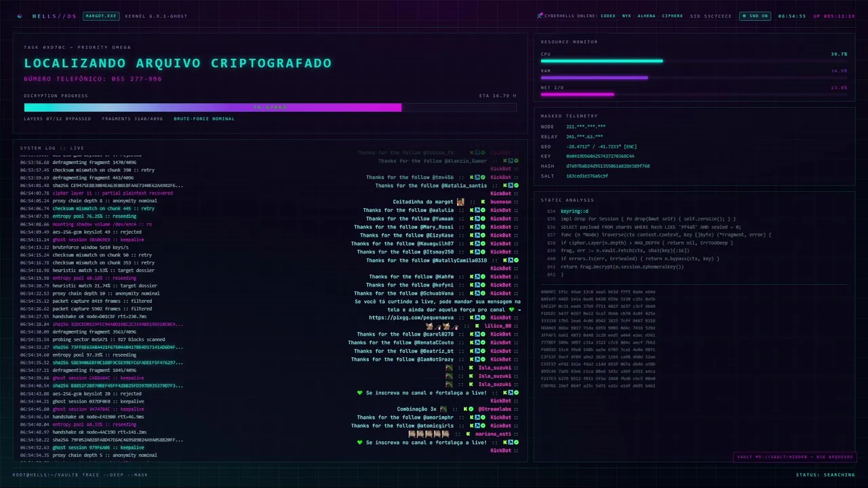Toggle the SND ON sound indicator
Viewport: 868px width, 488px height.
tap(755, 16)
